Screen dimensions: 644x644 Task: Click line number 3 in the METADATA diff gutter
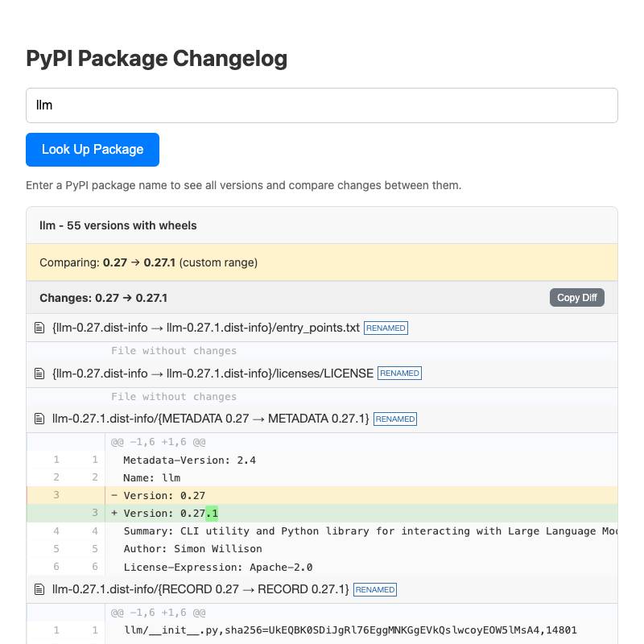pos(56,494)
